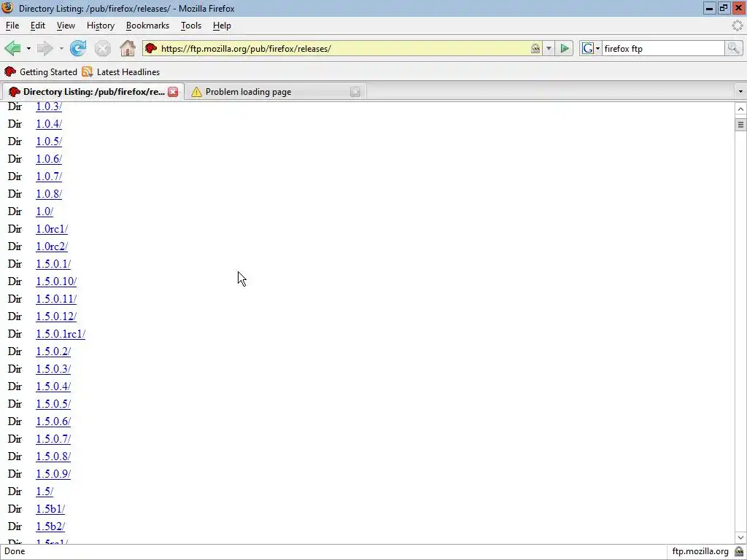Click the site favicon in address bar
Image resolution: width=747 pixels, height=560 pixels.
pos(151,48)
